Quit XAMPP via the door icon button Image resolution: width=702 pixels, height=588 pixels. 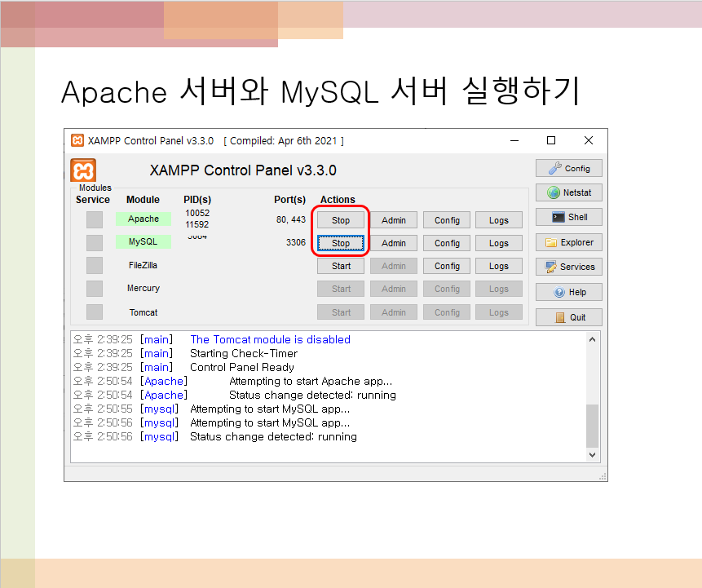click(x=568, y=317)
